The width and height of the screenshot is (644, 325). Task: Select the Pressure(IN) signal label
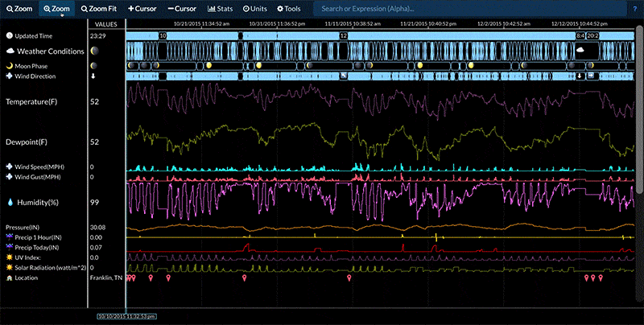[x=23, y=228]
